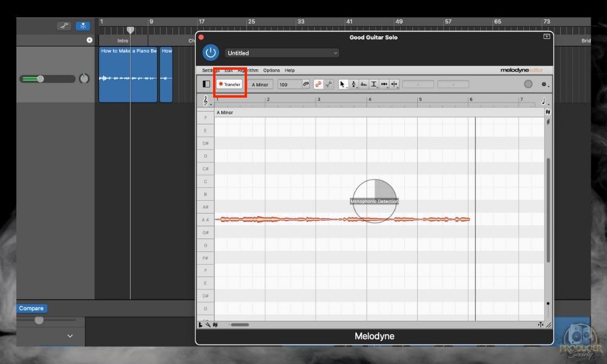
Task: Click the A Minor key button
Action: click(260, 84)
